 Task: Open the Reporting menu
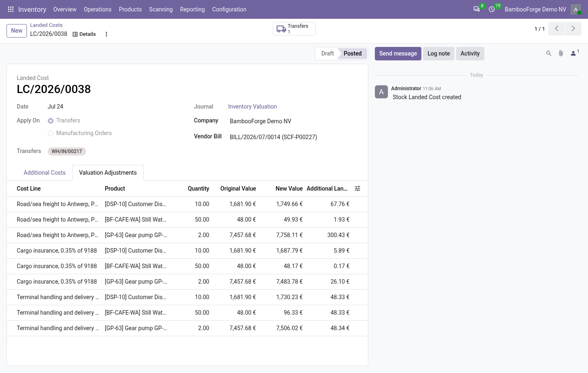point(192,9)
